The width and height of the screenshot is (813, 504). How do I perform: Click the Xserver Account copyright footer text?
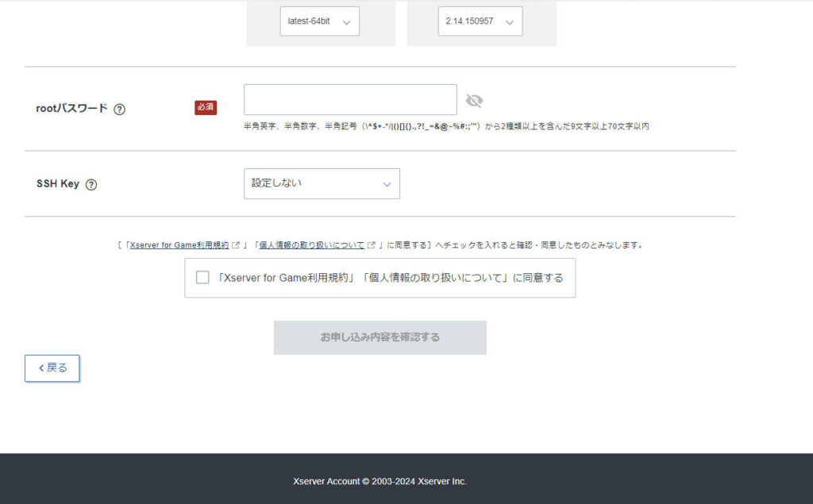click(x=380, y=481)
